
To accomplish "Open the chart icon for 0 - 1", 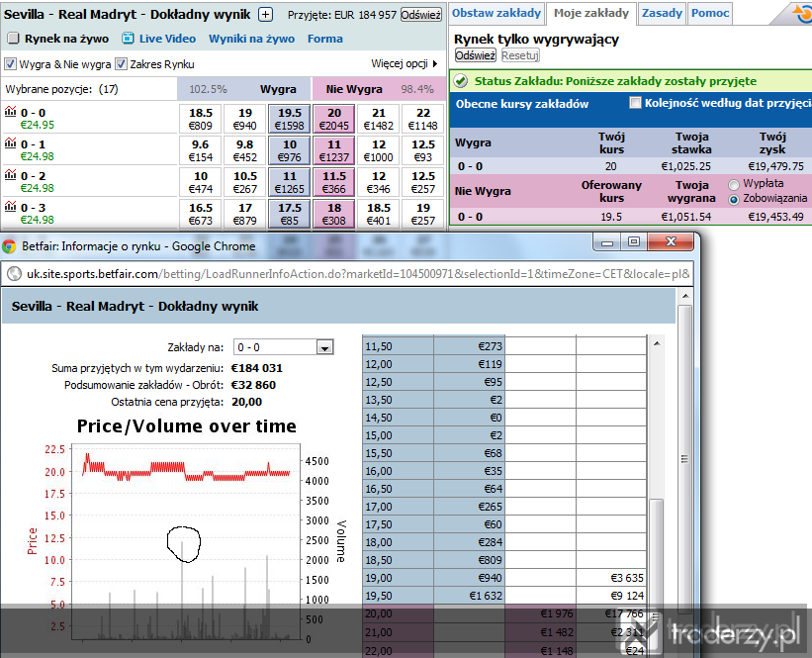I will tap(10, 143).
